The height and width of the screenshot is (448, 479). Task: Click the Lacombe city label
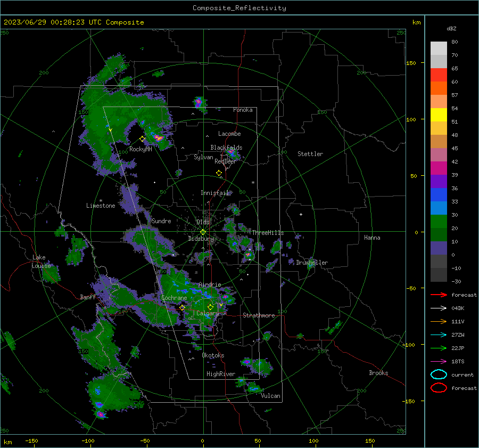[229, 134]
